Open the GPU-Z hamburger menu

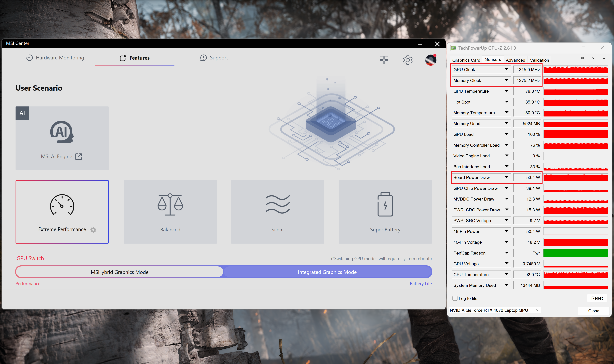[x=604, y=58]
